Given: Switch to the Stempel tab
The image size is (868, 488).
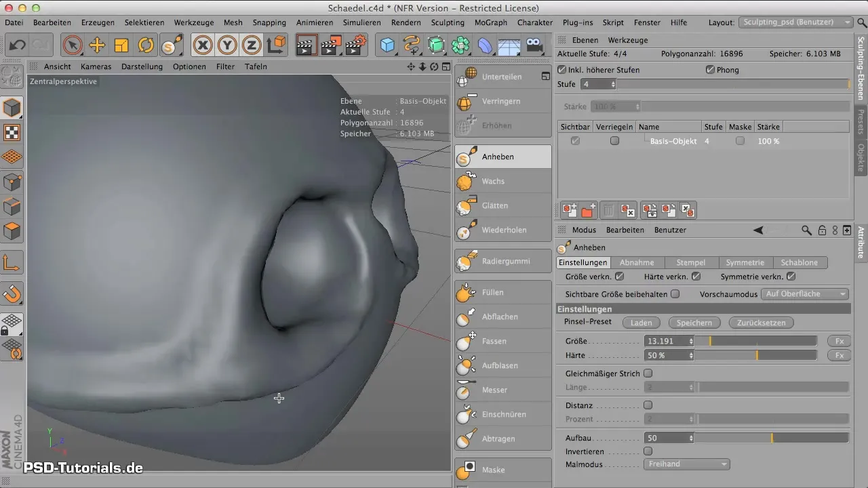Looking at the screenshot, I should (692, 262).
